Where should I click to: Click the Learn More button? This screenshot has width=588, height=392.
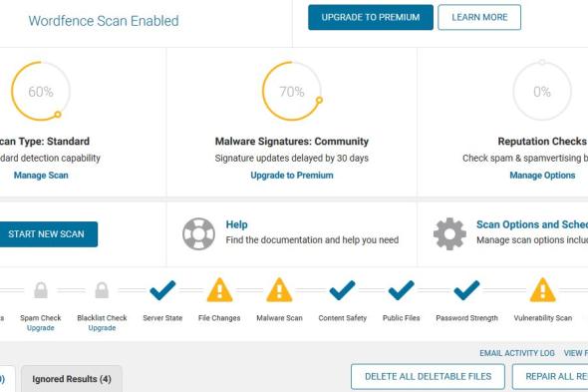coord(479,17)
